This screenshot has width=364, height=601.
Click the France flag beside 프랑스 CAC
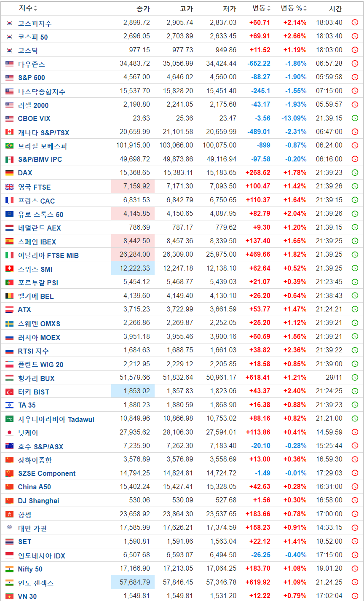coord(9,201)
